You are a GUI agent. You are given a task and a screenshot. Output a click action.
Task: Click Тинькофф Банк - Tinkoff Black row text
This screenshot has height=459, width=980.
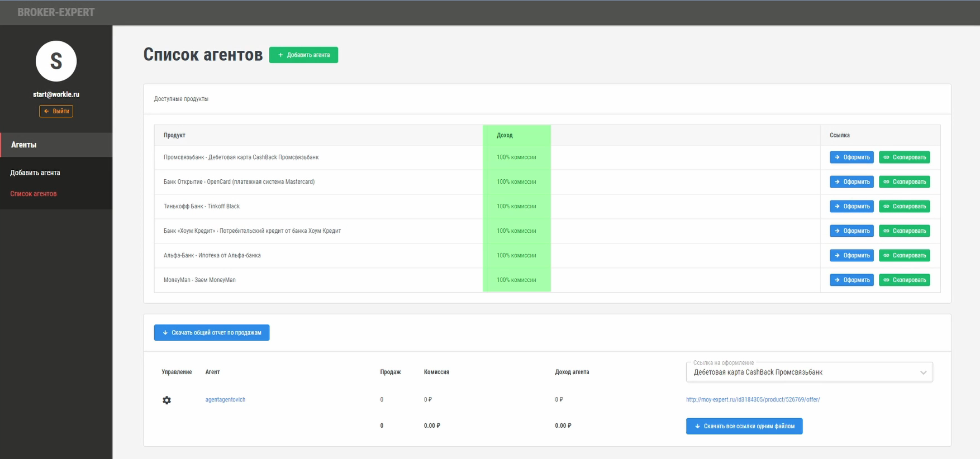tap(202, 207)
